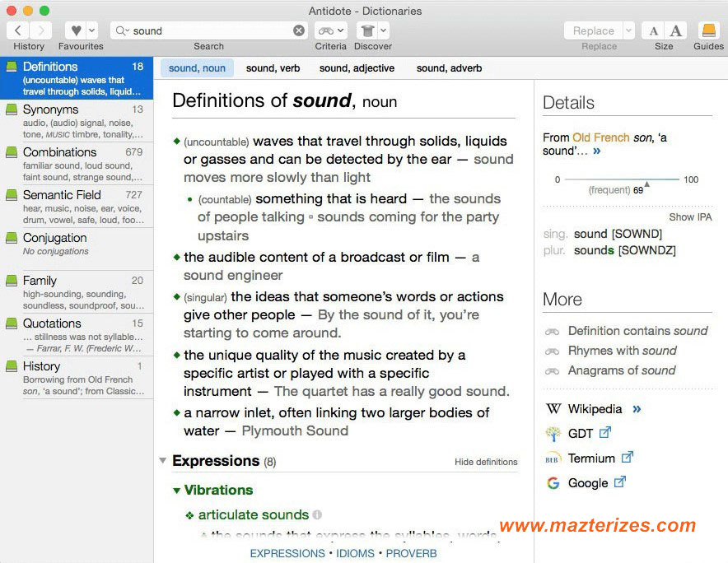Open Termium external link icon

(628, 457)
